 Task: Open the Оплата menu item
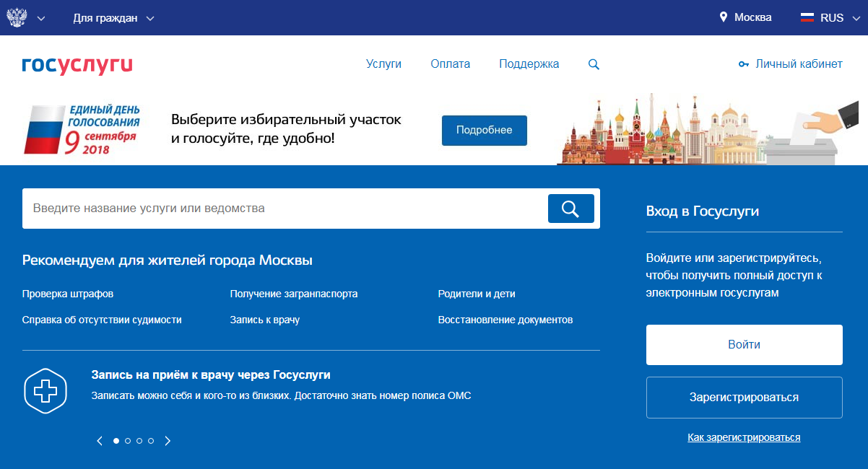450,64
